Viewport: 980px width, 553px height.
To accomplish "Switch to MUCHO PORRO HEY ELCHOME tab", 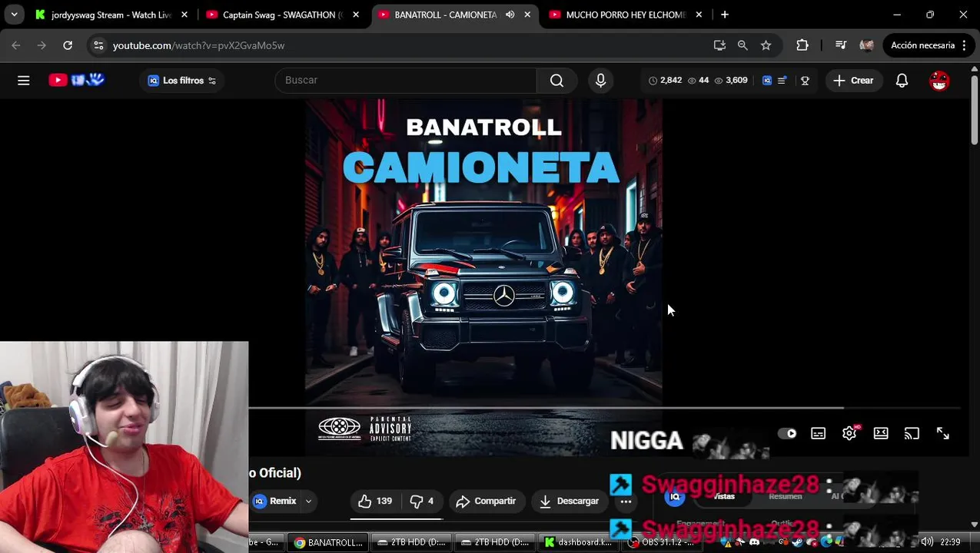I will pyautogui.click(x=625, y=15).
